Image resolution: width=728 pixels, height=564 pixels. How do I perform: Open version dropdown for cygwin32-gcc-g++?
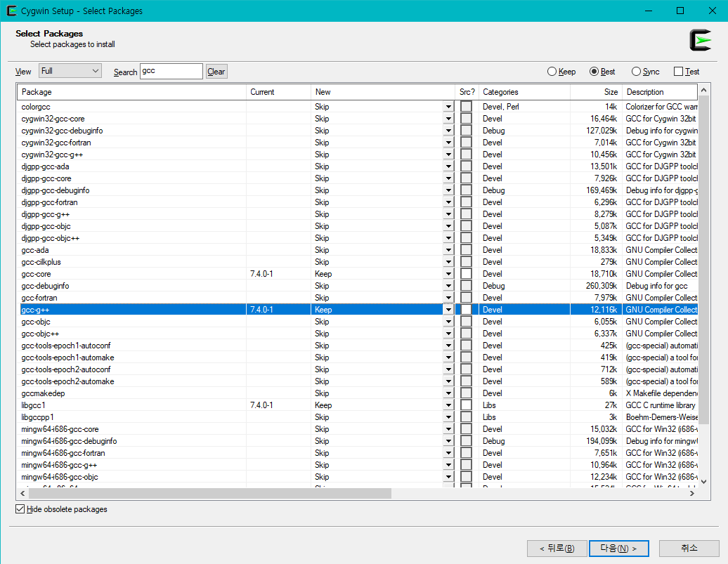(x=448, y=154)
